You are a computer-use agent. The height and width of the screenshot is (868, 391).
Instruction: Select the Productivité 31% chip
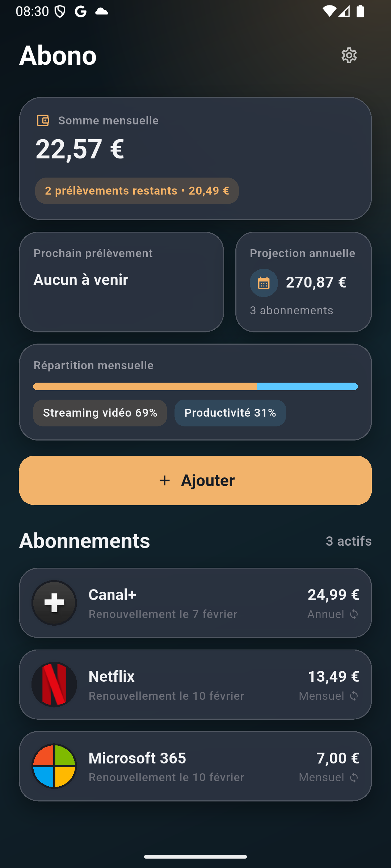(230, 413)
